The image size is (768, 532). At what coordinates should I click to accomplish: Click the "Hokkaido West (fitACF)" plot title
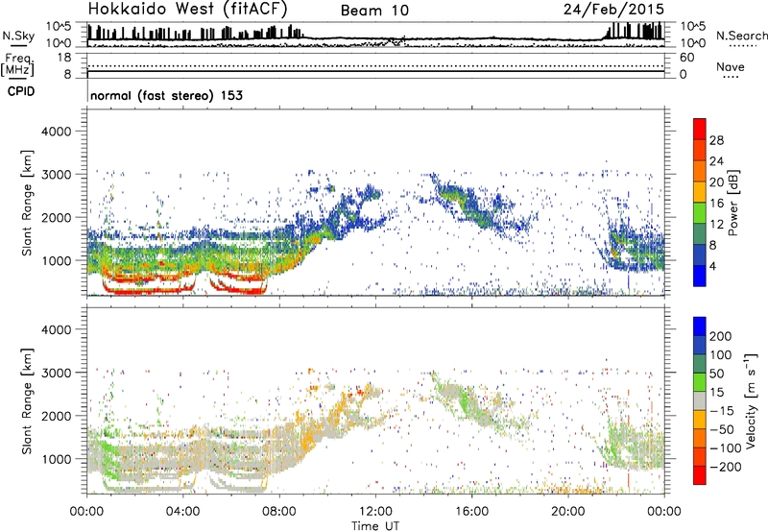point(187,9)
